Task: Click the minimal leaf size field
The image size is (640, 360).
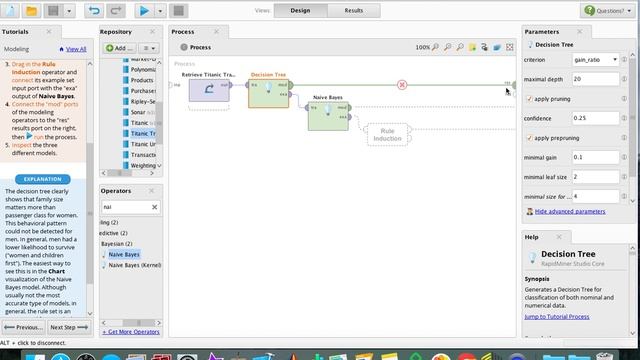Action: click(x=596, y=177)
